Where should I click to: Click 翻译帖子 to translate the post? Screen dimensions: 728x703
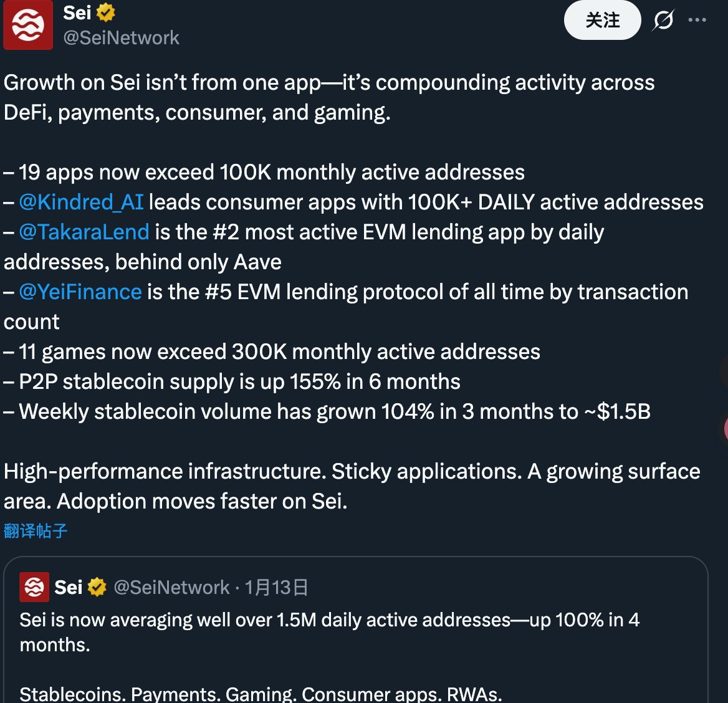36,531
